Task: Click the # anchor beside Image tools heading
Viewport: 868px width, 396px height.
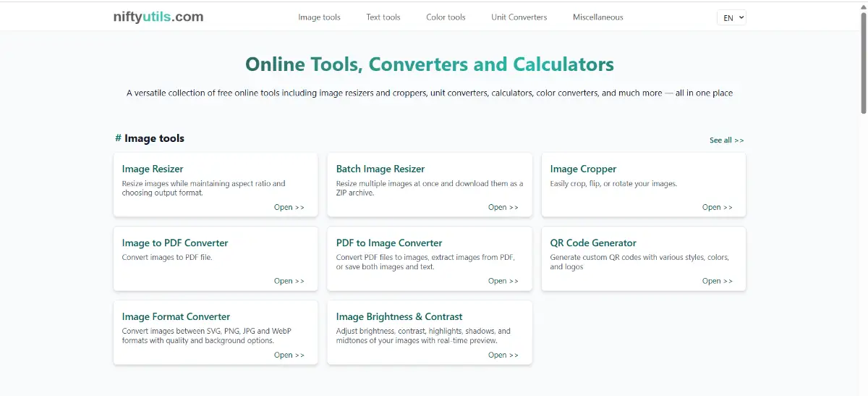Action: tap(118, 138)
